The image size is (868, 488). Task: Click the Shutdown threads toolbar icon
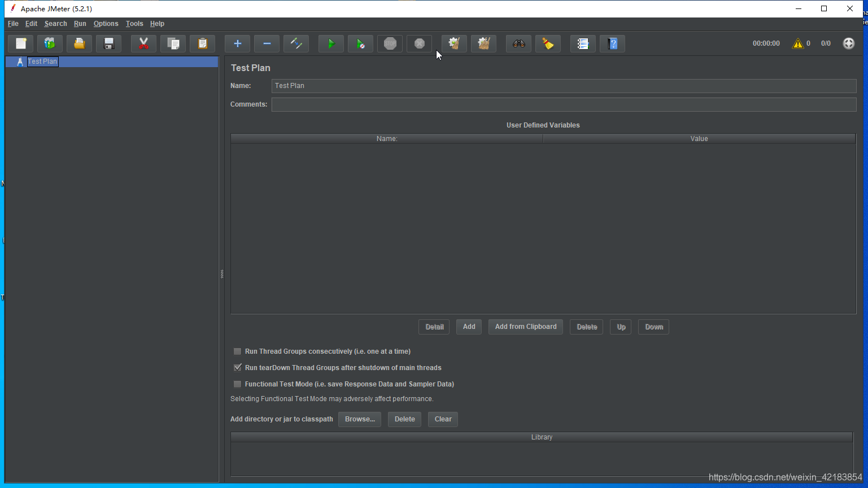click(420, 43)
